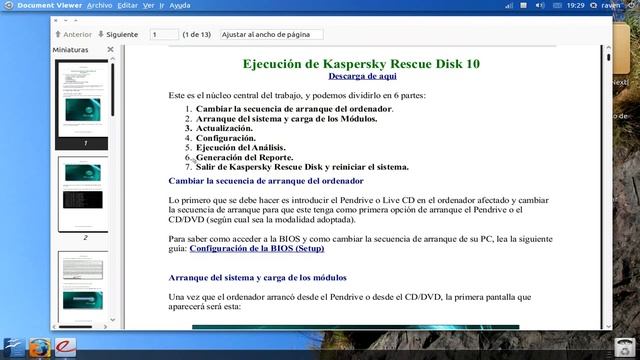Click the 19:29 clock
The height and width of the screenshot is (360, 640).
(x=576, y=5)
